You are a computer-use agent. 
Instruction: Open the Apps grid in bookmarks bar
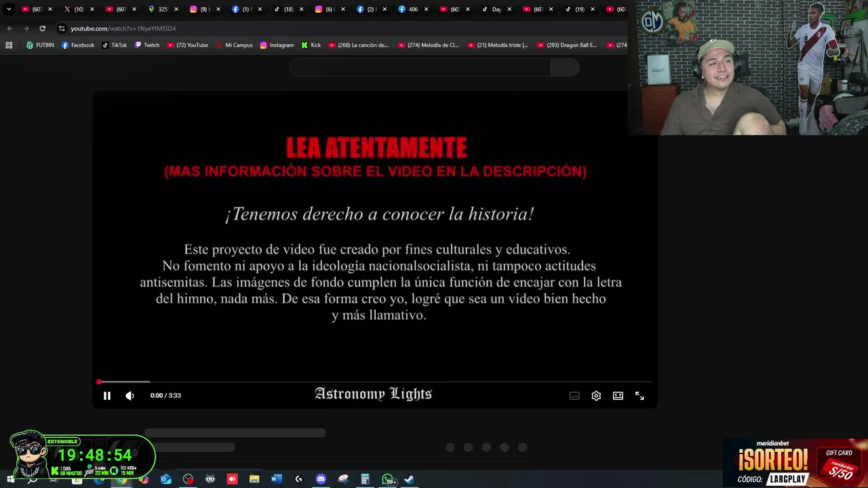9,45
